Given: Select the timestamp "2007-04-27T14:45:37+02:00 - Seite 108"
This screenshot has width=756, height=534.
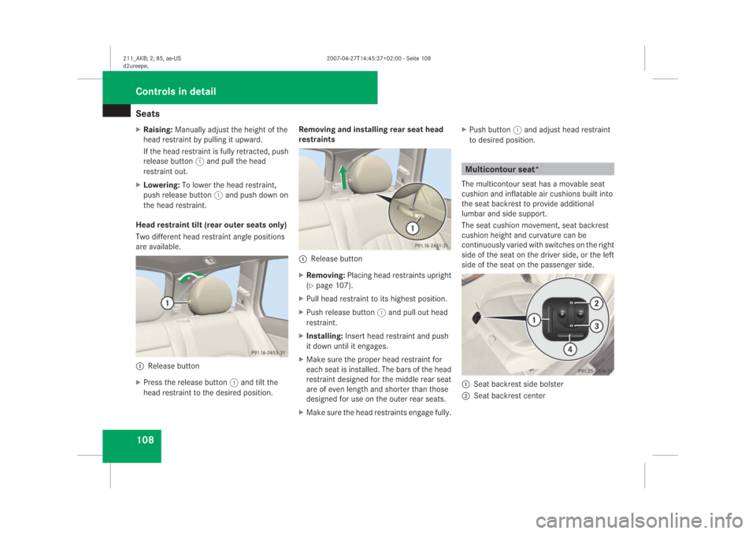Looking at the screenshot, I should [x=379, y=58].
